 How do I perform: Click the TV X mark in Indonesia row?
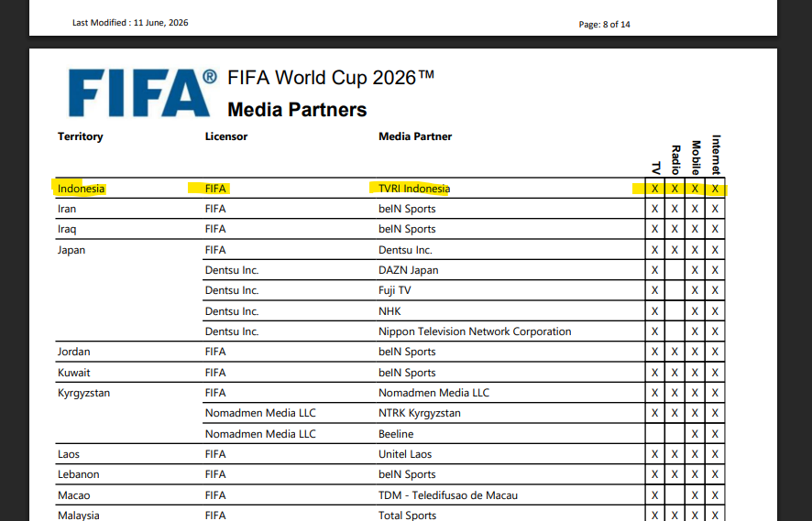654,189
